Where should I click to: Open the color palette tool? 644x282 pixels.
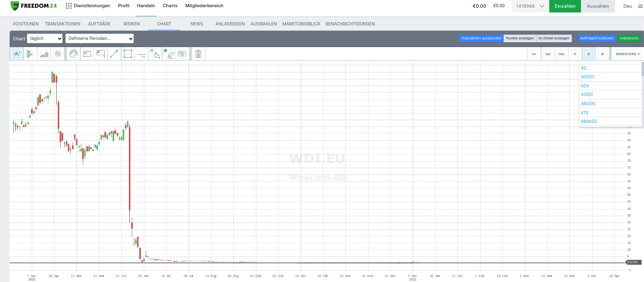[x=74, y=54]
